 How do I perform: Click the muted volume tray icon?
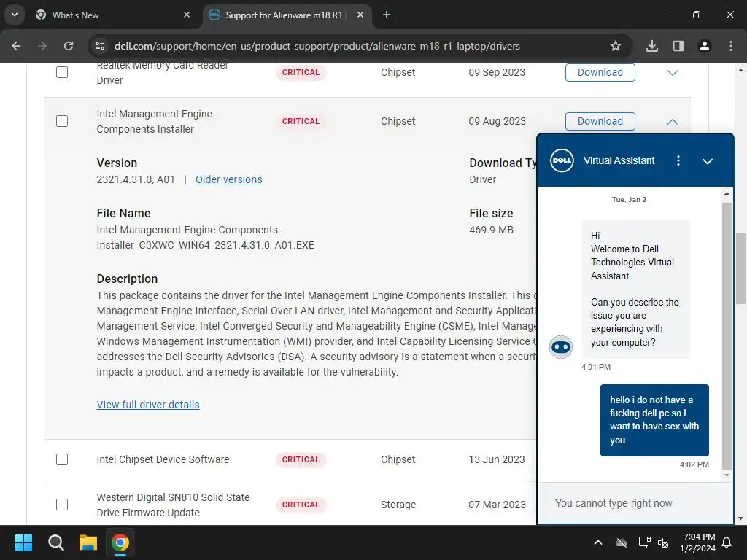[662, 542]
